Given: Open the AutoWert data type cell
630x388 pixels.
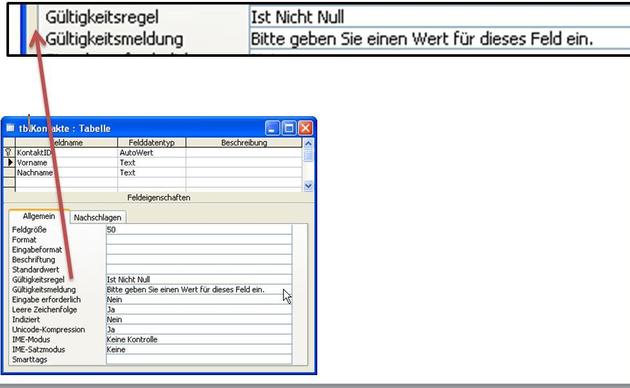Looking at the screenshot, I should (151, 153).
